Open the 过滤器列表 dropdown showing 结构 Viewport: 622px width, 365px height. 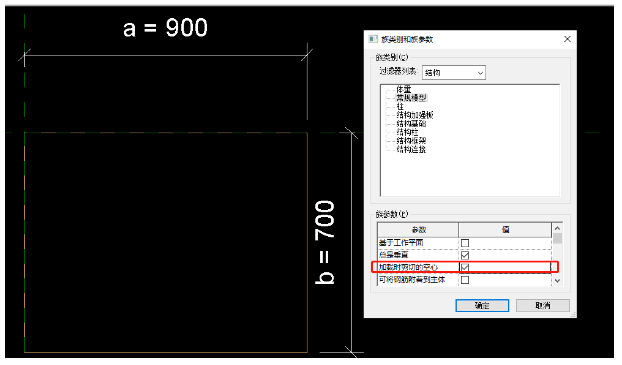453,73
